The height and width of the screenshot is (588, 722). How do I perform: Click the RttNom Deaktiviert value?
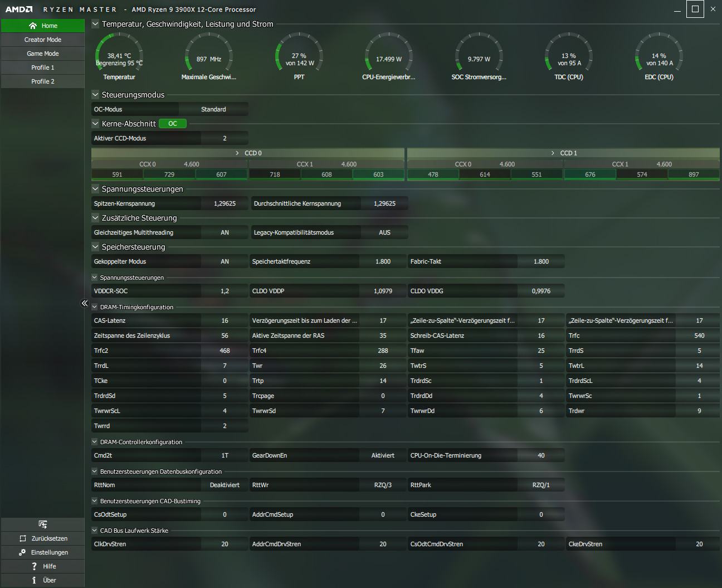tap(225, 485)
